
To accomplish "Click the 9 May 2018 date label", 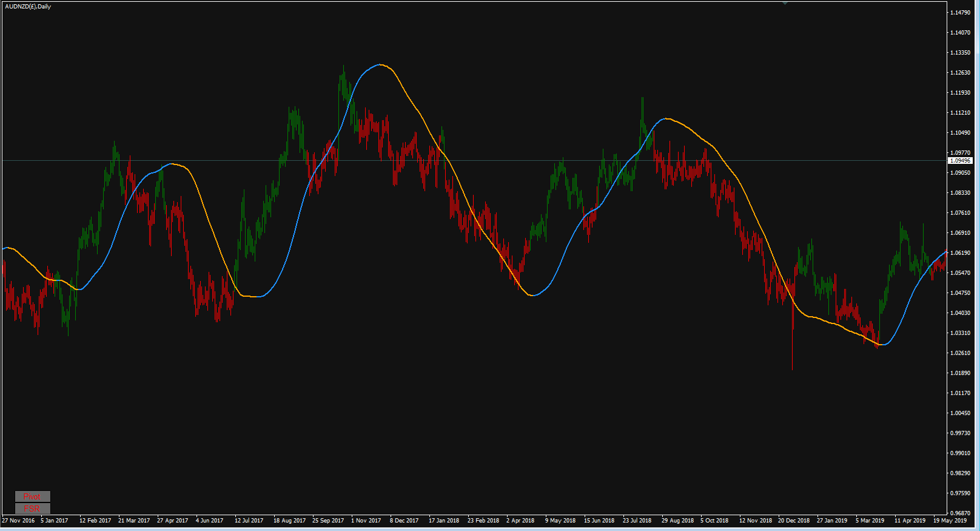I will pyautogui.click(x=560, y=521).
